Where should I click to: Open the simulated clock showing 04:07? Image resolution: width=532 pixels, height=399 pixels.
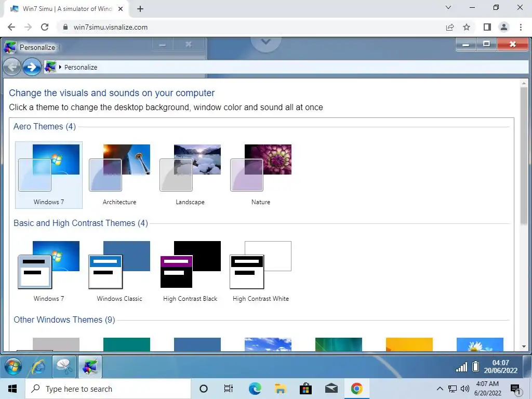(501, 367)
